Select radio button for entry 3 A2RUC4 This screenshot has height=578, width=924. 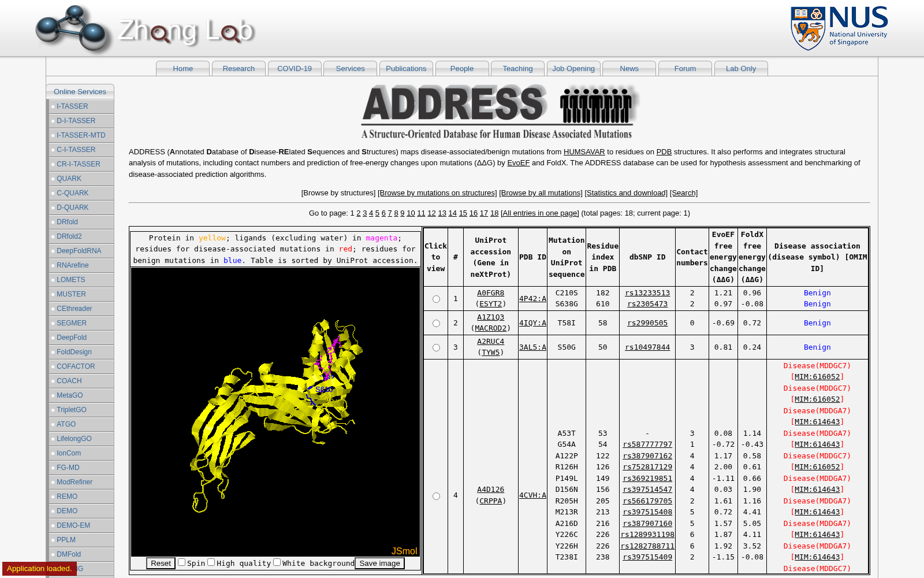436,347
